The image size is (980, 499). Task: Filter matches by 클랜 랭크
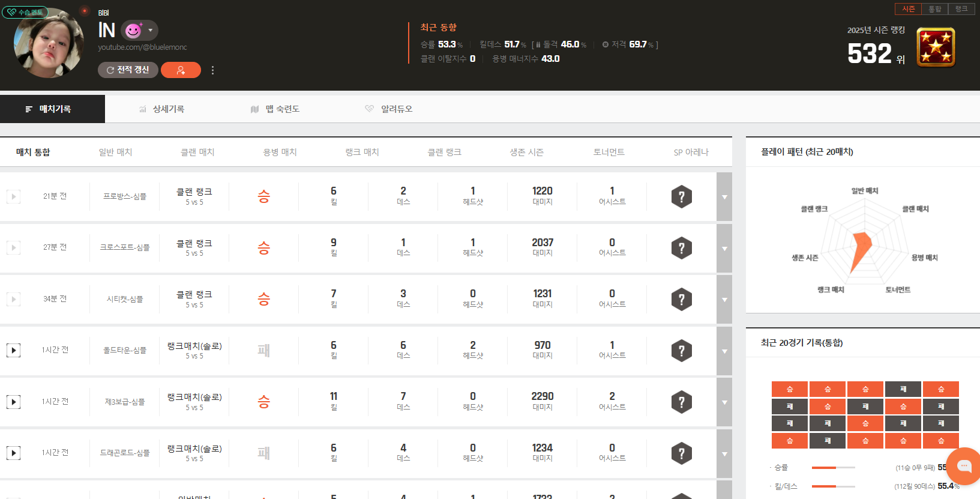pos(444,153)
